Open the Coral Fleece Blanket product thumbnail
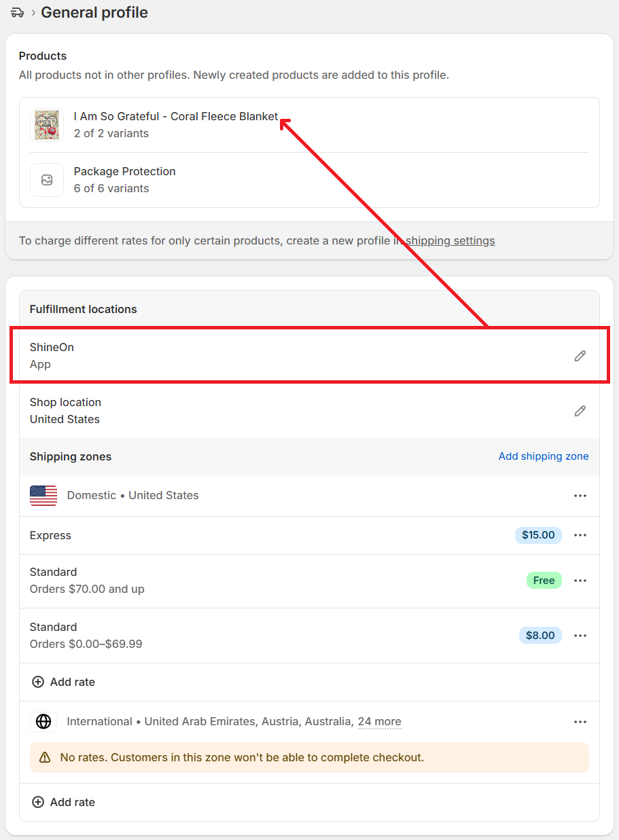619x840 pixels. tap(47, 125)
